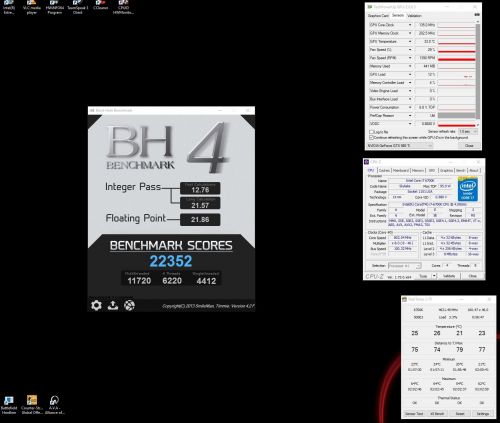Click the GPU-Z sensors vertical scrollbar

click(x=478, y=71)
